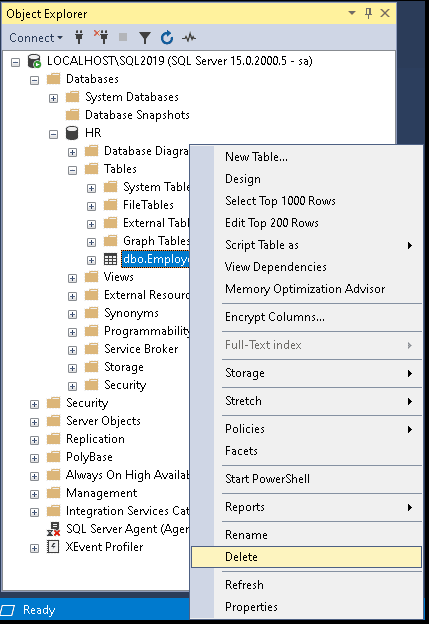
Task: Click the Auto Hide pin icon
Action: click(369, 13)
